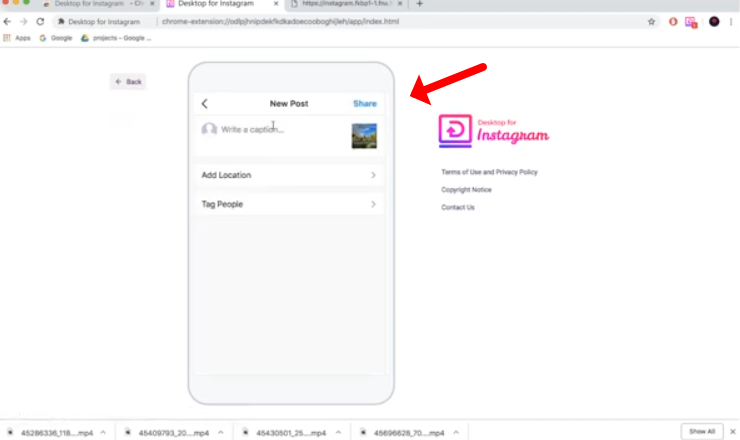This screenshot has height=440, width=740.
Task: Expand the Add Location chevron
Action: (373, 175)
